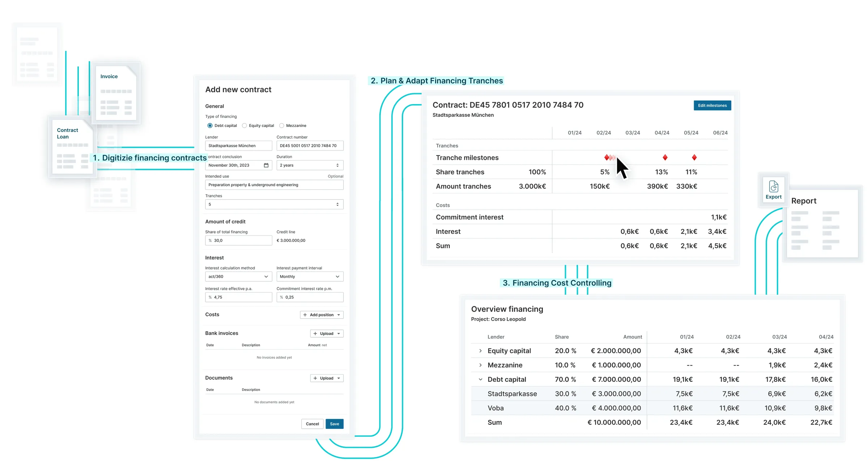The image size is (868, 461).
Task: Click the Contract Loan document thumbnail
Action: click(x=72, y=147)
